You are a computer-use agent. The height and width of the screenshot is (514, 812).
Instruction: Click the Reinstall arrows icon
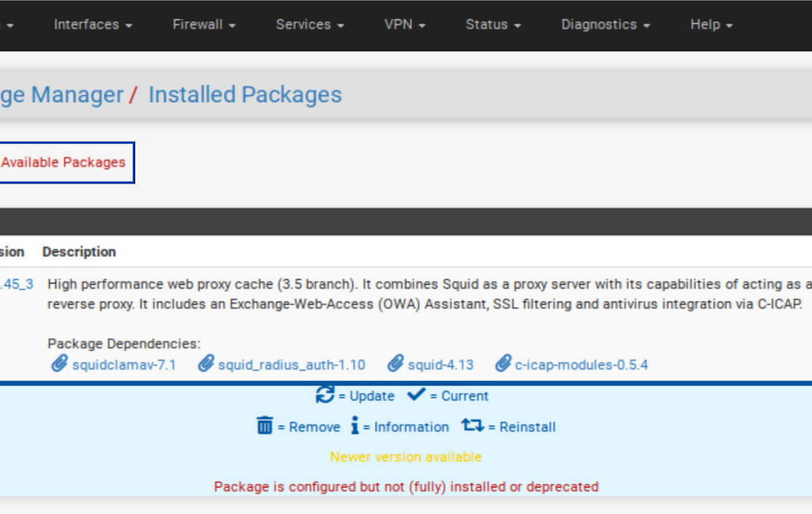click(x=472, y=425)
